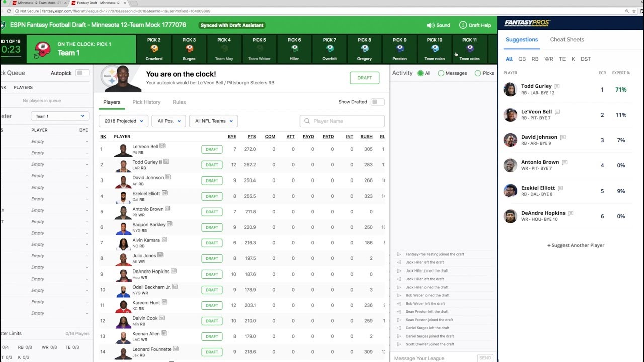
Task: Draft Antonio Brown from list
Action: 212,212
